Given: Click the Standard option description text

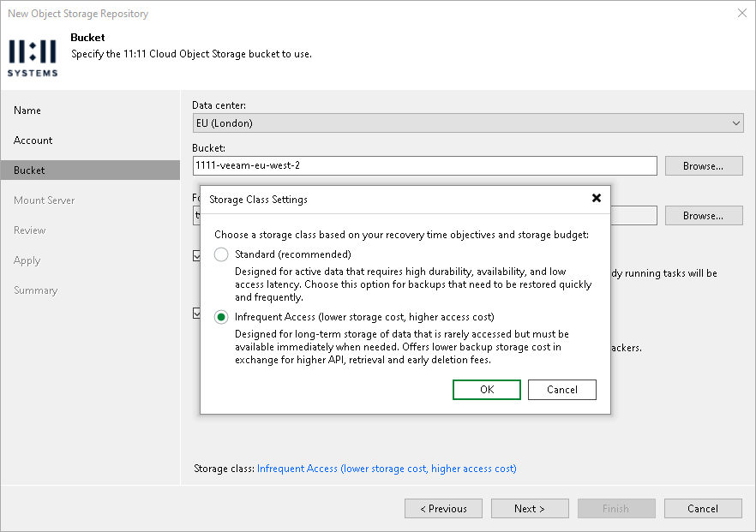Looking at the screenshot, I should click(413, 284).
